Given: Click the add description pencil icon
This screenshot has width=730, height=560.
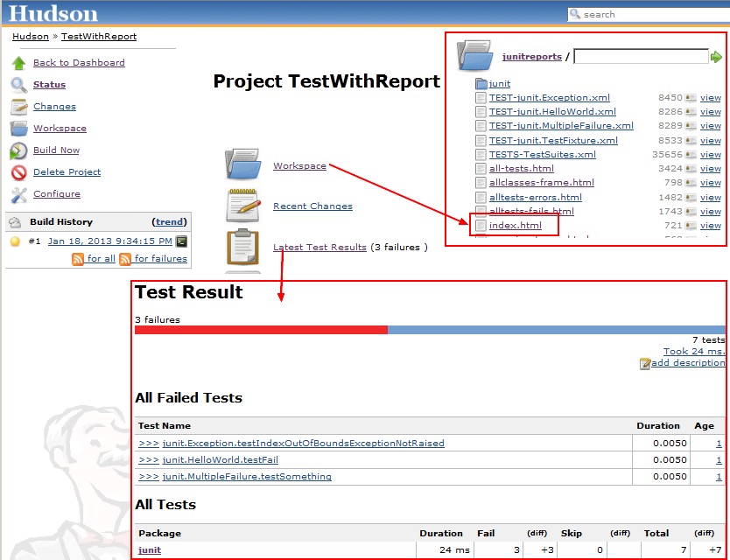Looking at the screenshot, I should (x=644, y=362).
